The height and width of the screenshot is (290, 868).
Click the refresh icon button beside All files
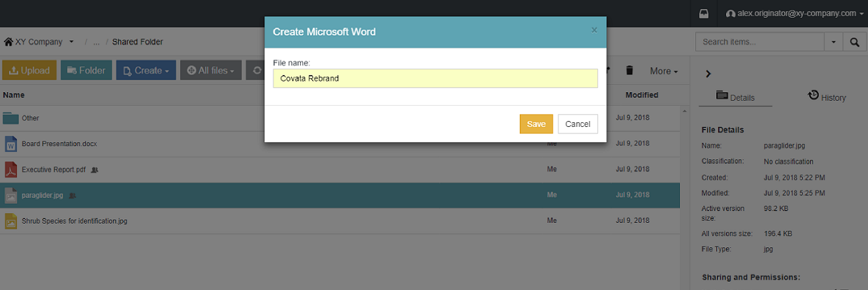256,70
